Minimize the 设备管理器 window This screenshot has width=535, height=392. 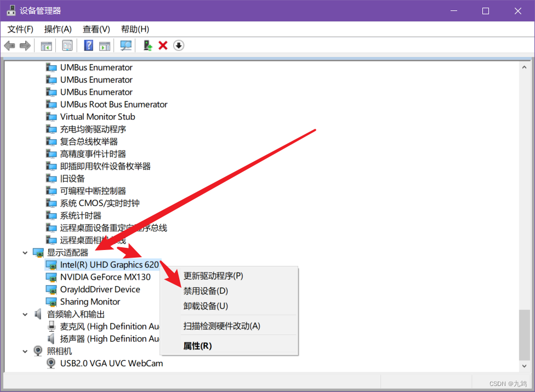(454, 11)
